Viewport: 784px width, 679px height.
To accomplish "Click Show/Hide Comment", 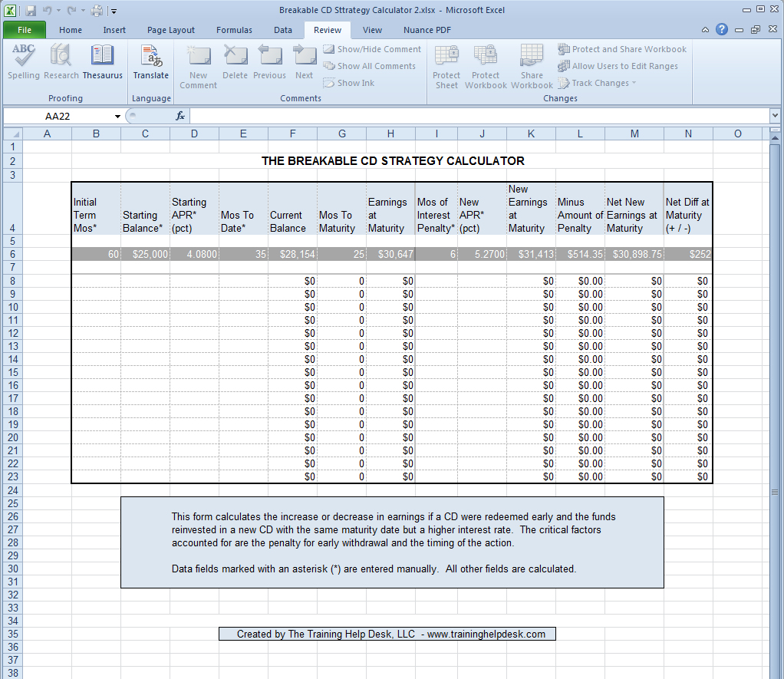I will [372, 49].
